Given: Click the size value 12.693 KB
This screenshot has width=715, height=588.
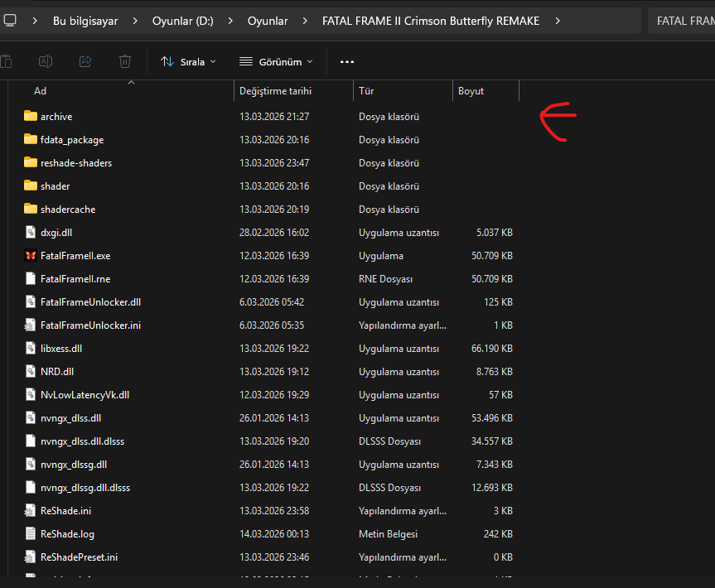Looking at the screenshot, I should [492, 488].
